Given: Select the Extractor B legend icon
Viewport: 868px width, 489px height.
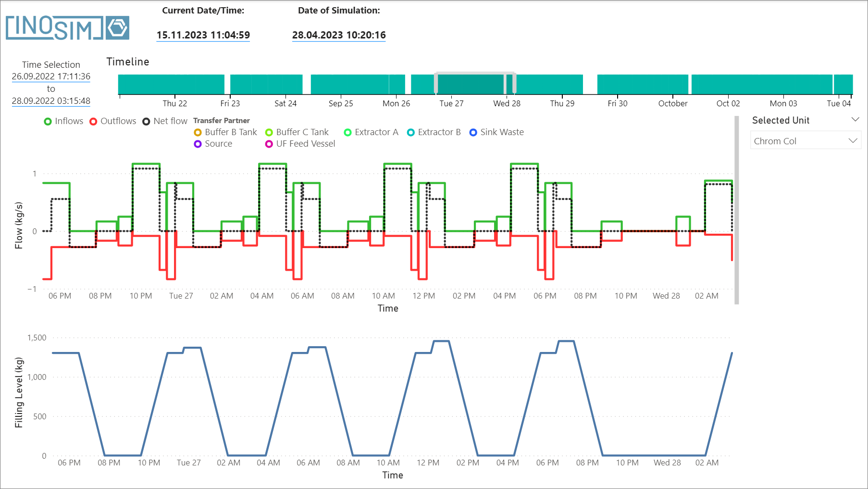Looking at the screenshot, I should click(410, 132).
